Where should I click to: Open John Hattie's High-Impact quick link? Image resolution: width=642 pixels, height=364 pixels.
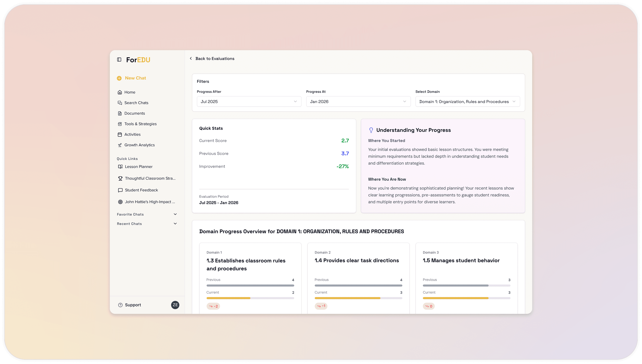click(x=120, y=202)
